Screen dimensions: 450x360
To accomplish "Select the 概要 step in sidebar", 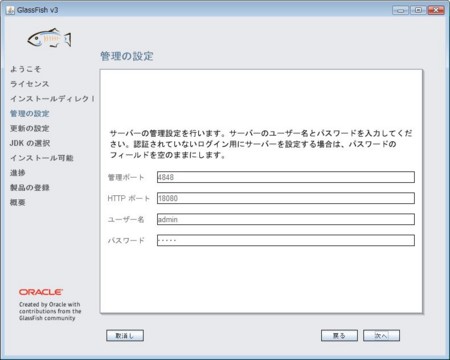I will coord(17,202).
